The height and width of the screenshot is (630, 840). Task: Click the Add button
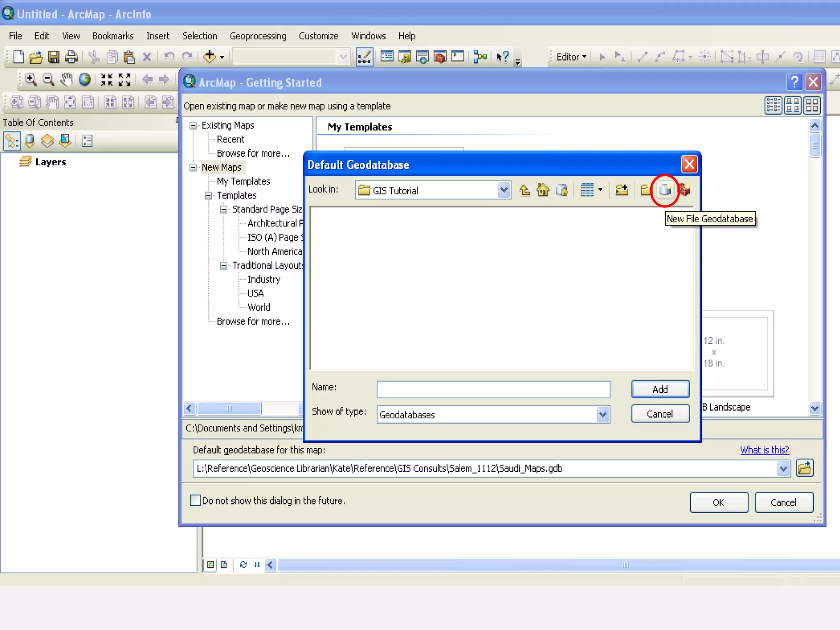pos(660,389)
